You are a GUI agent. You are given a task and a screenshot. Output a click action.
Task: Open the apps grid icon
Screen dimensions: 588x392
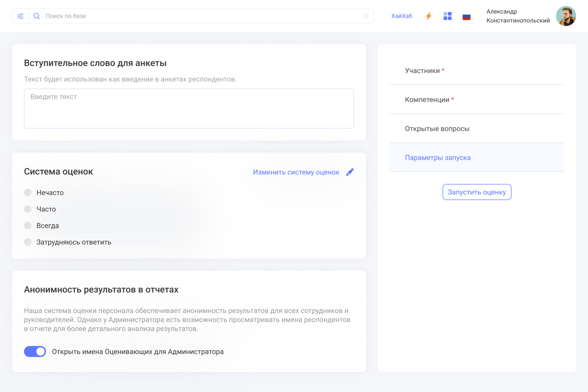[447, 16]
